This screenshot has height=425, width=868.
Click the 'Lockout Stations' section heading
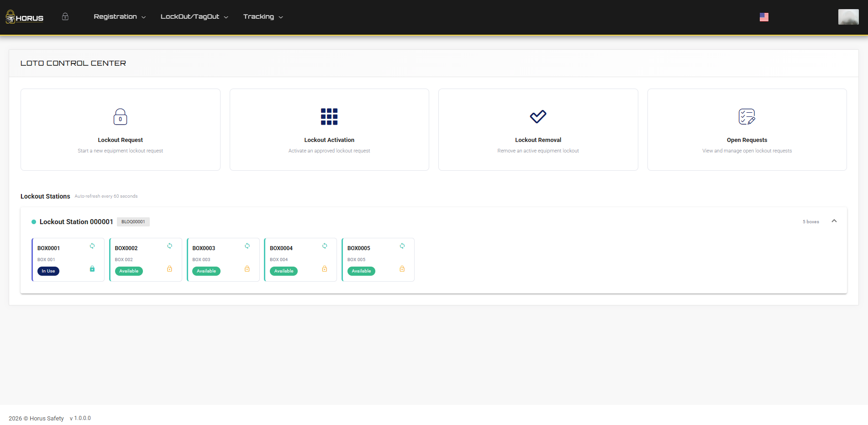(x=45, y=196)
